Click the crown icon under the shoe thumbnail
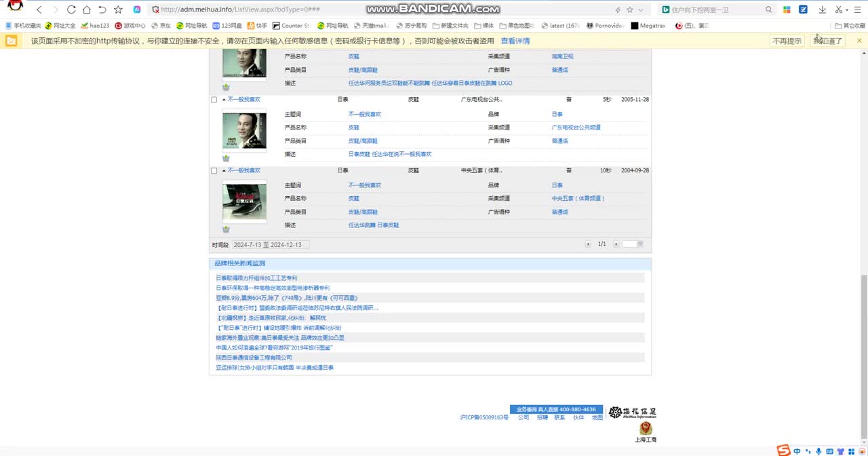Screen dimensions: 868x456 [x=226, y=229]
